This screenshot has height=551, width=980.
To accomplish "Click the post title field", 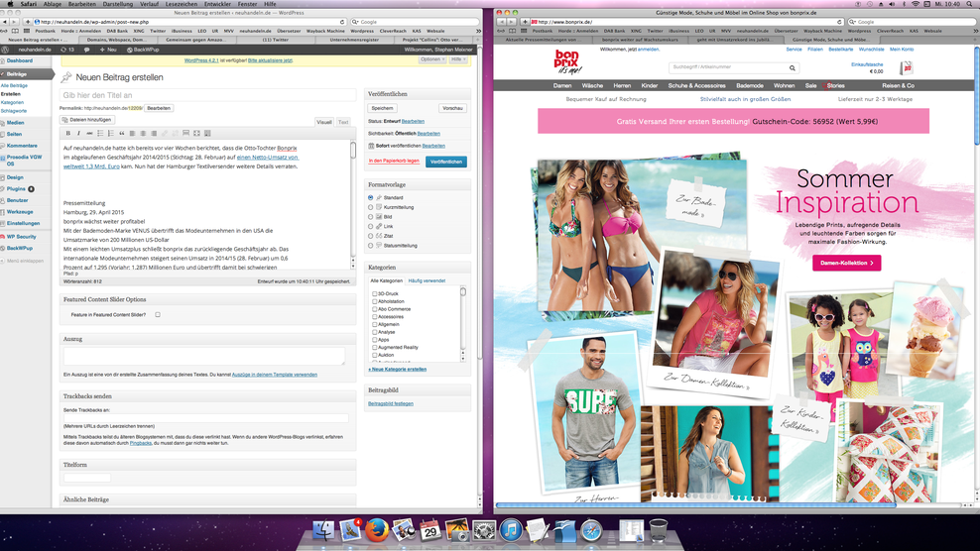I will [x=207, y=95].
